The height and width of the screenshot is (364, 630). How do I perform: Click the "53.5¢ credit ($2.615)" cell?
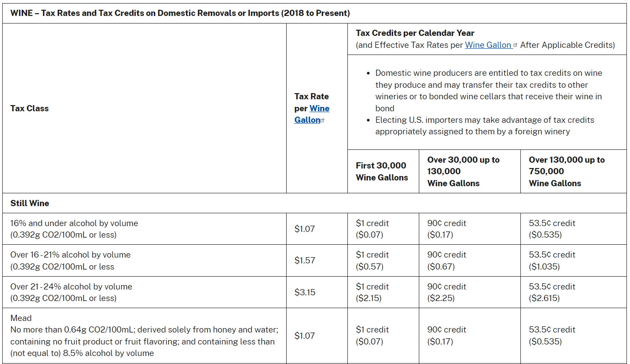[552, 292]
